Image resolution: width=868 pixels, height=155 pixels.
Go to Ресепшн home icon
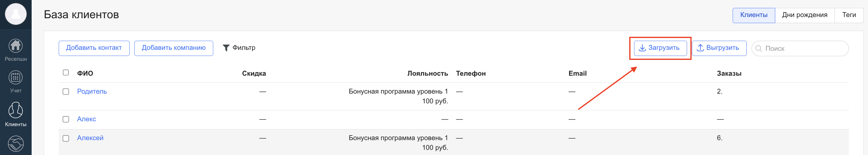coord(16,46)
